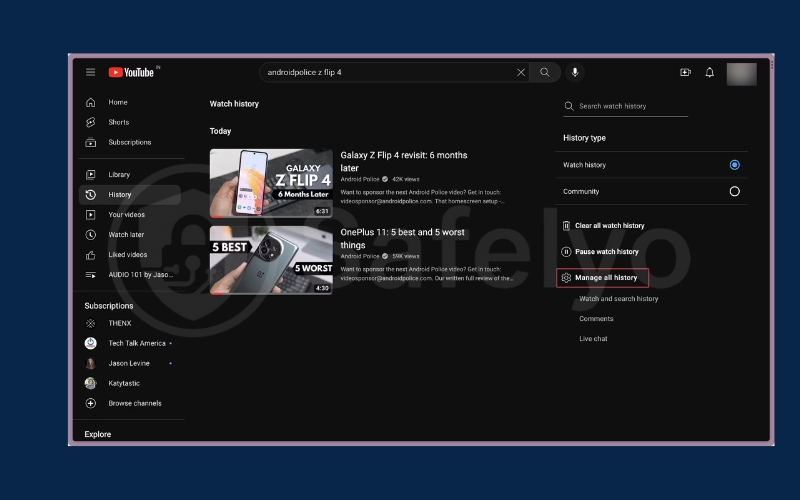Open Watch later from the sidebar

(126, 235)
